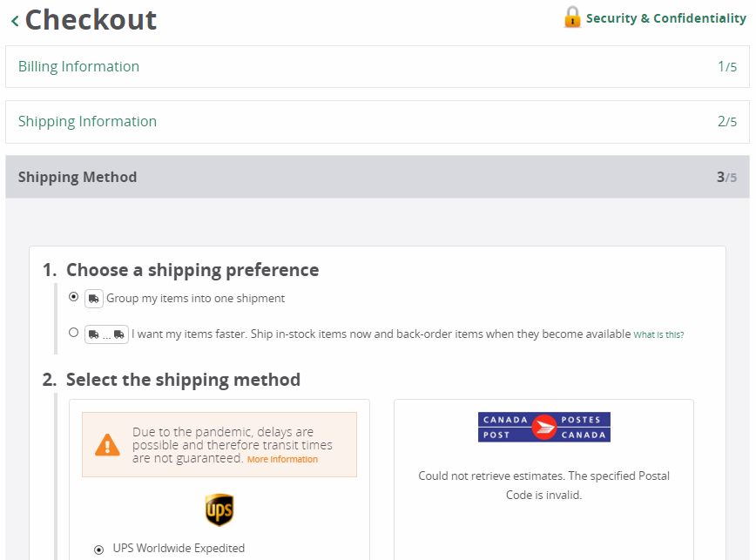This screenshot has width=756, height=560.
Task: Click the Canada Post postal code error message
Action: pos(543,485)
